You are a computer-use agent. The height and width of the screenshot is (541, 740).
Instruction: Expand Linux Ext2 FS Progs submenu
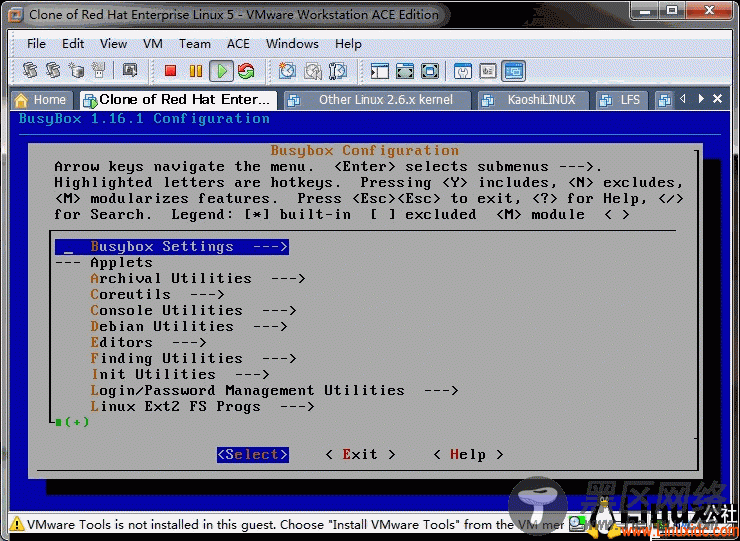(202, 406)
